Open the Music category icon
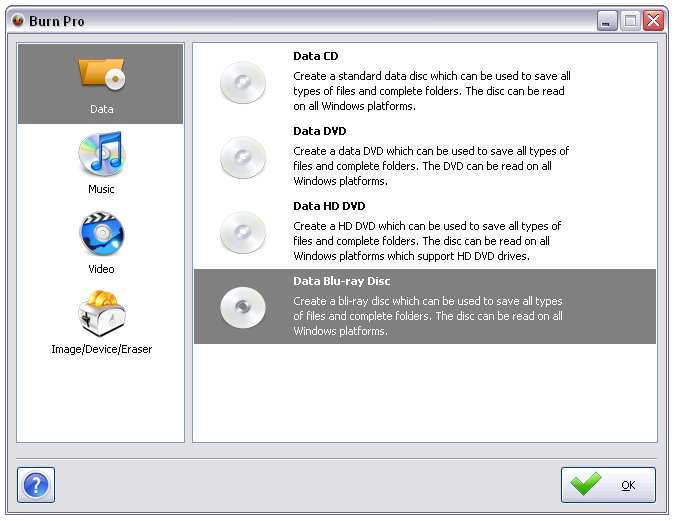This screenshot has height=521, width=674. 102,154
